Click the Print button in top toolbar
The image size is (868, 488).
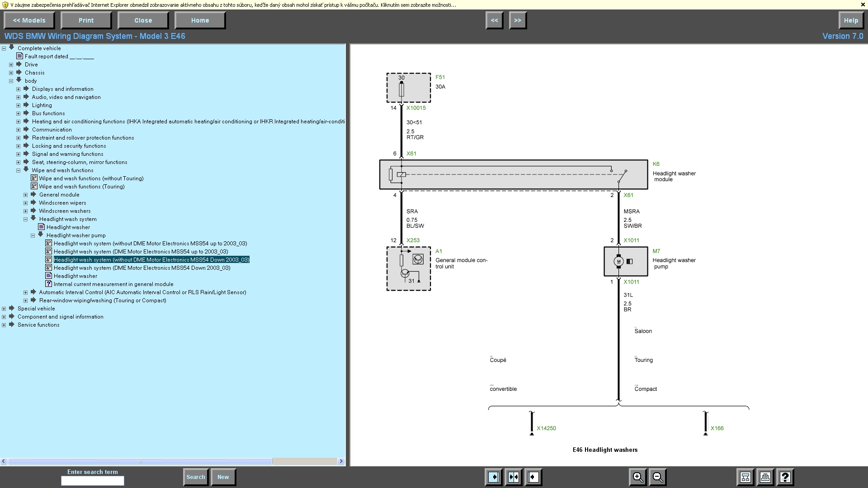tap(86, 20)
